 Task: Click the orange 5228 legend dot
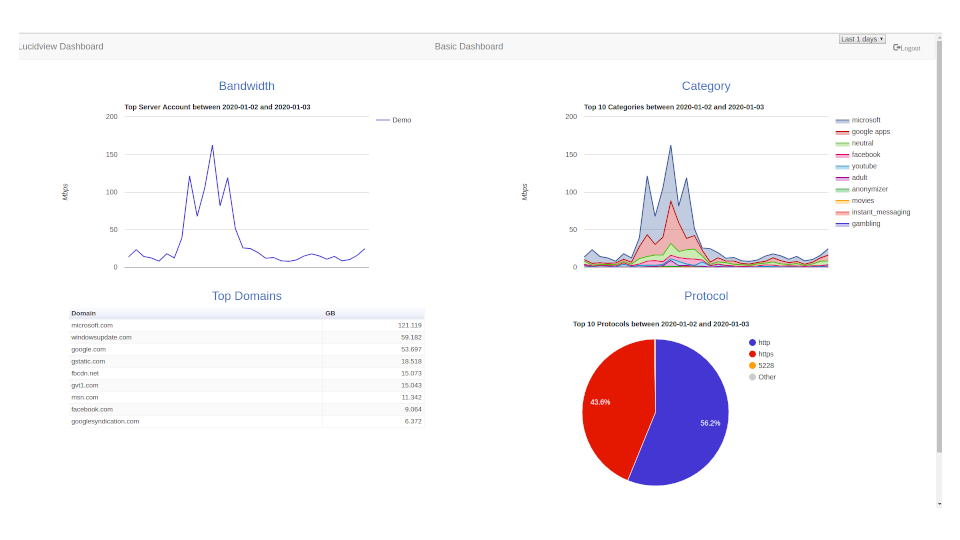coord(752,365)
